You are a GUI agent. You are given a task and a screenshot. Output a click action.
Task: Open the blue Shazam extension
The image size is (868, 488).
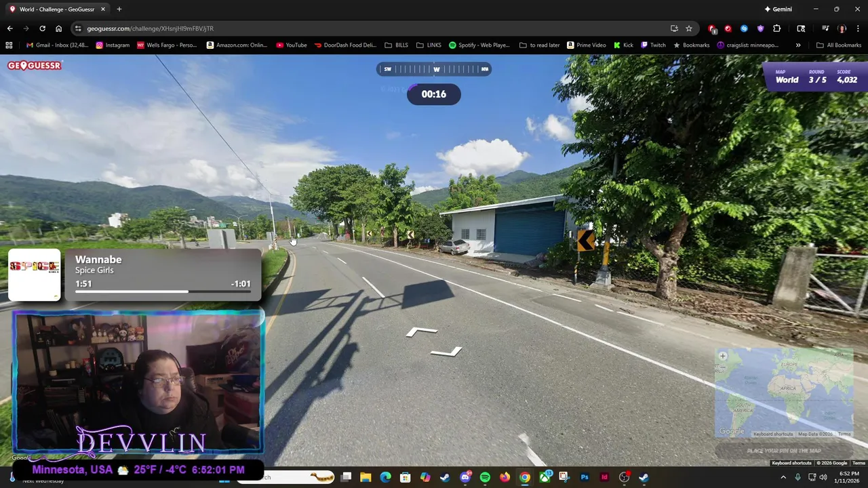pos(744,28)
